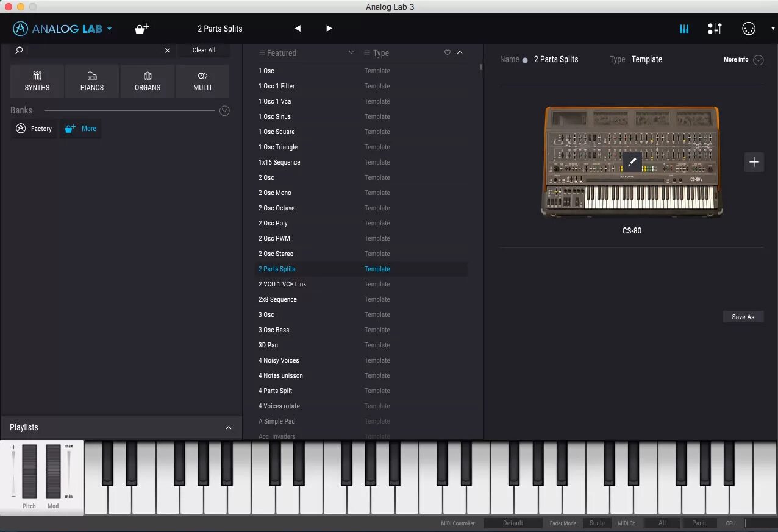Select the 1 Osc Sinus preset

tap(363, 116)
